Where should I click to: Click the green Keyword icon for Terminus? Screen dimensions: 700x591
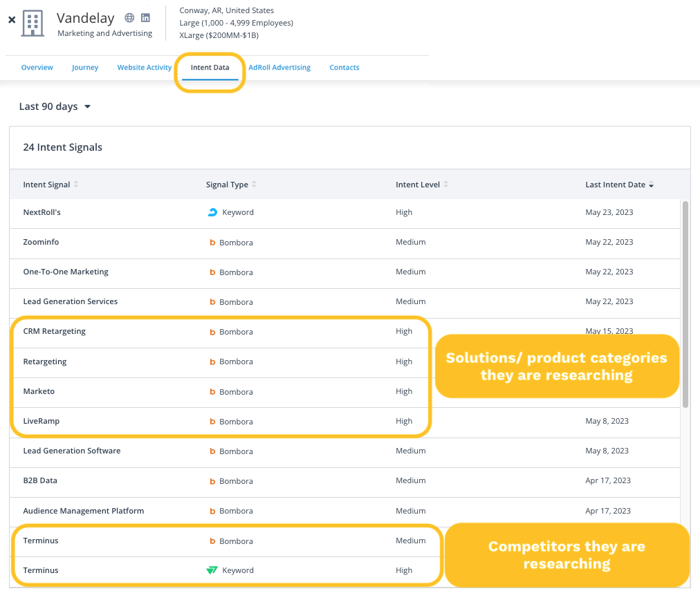coord(212,570)
